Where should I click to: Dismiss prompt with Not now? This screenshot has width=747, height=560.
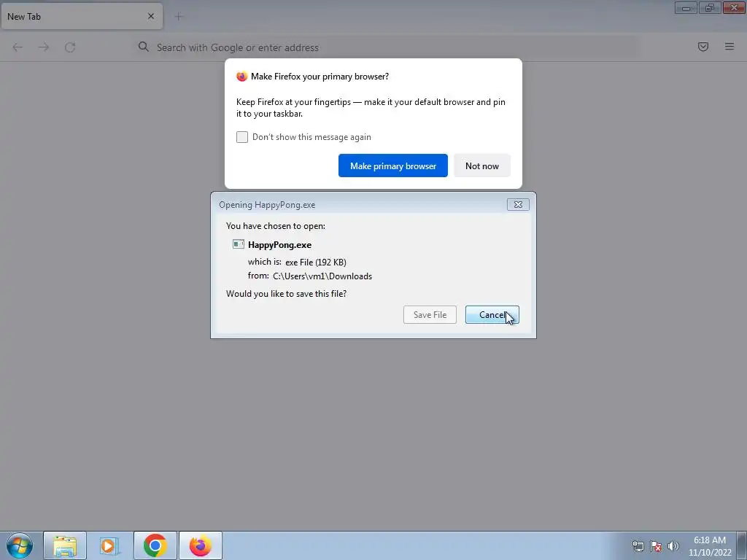tap(482, 166)
